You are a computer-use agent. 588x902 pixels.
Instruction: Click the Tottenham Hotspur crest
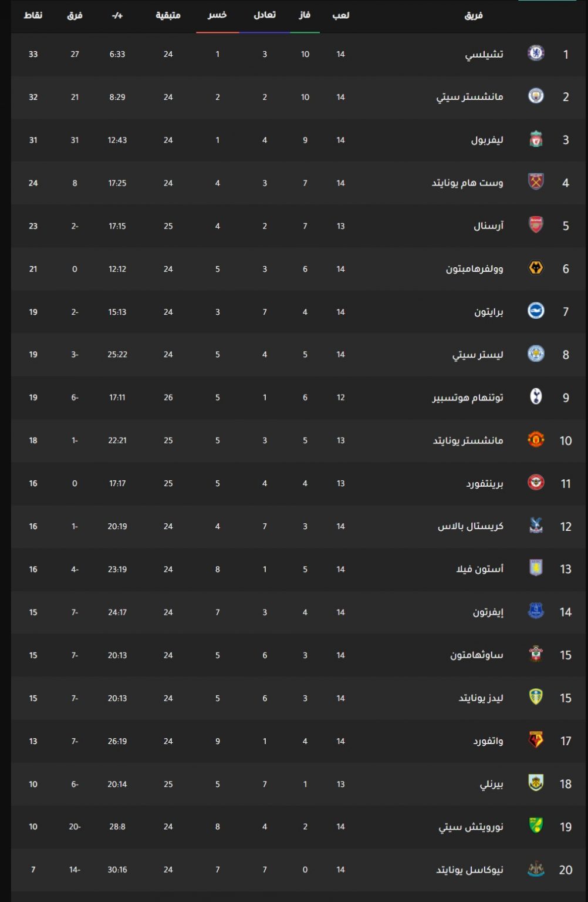(x=536, y=397)
